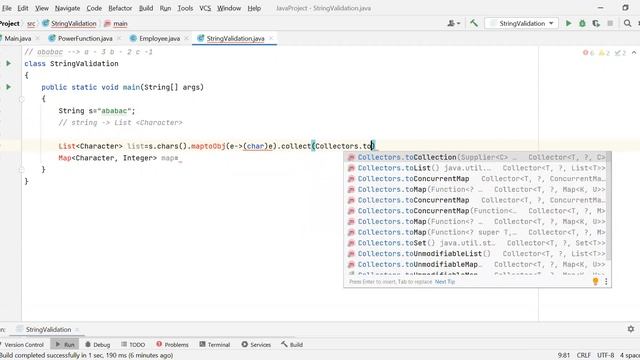Close the StringValidation.java tab
640x360 pixels.
pos(271,38)
